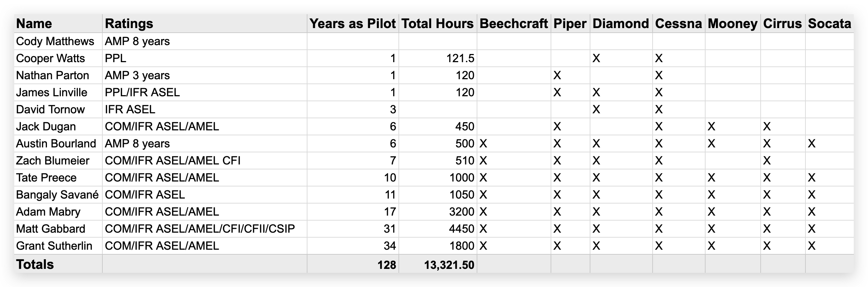Screen dimensions: 868x287
Task: Select the 13,321.50 total hours cell
Action: [x=438, y=264]
